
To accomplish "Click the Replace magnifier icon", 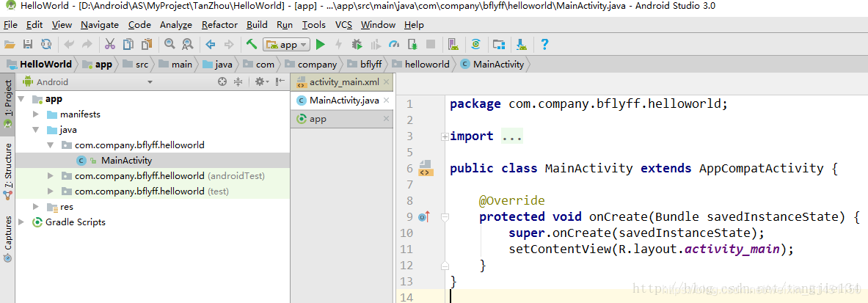I will pyautogui.click(x=188, y=44).
